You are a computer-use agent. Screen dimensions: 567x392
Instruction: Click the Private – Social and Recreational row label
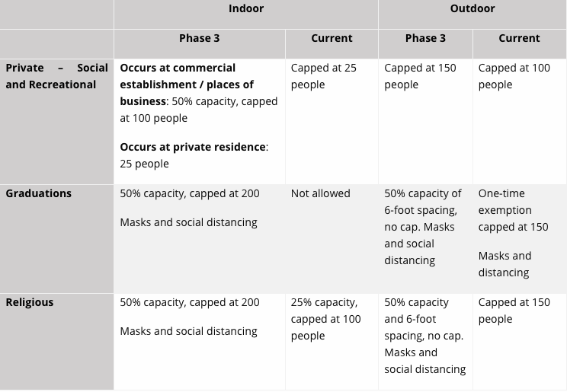(56, 76)
